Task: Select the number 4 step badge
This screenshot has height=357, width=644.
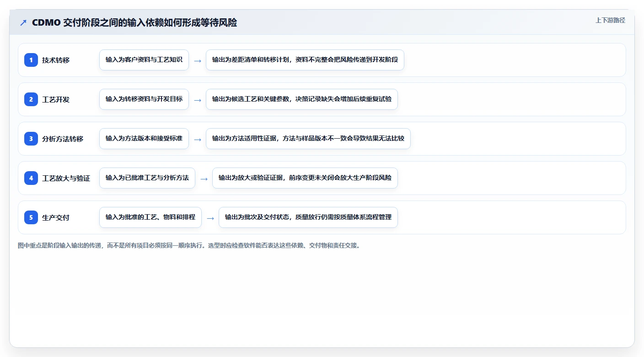Action: point(31,178)
